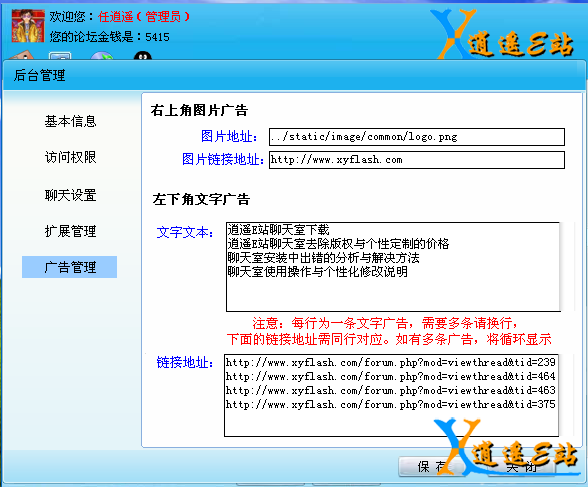This screenshot has width=588, height=487.
Task: Focus the 图片地址 input field
Action: click(417, 137)
